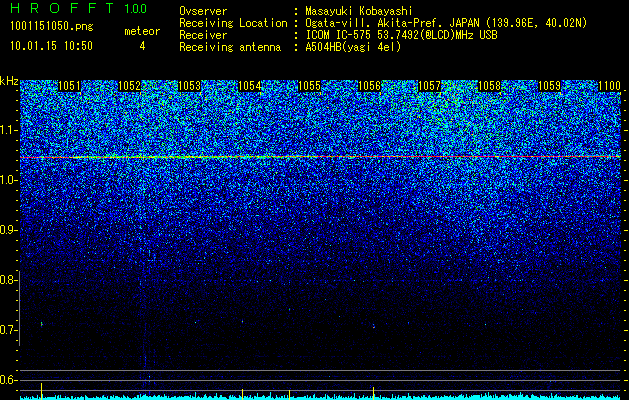629x400 pixels.
Task: Click the 0.8 kHz axis label
Action: point(7,280)
